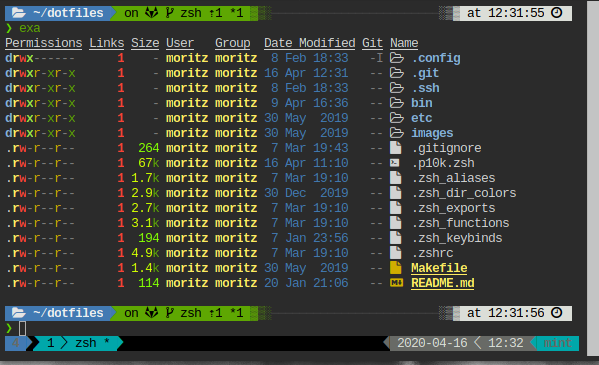Click the markdown icon beside README.md
This screenshot has height=365, width=599.
click(x=397, y=283)
